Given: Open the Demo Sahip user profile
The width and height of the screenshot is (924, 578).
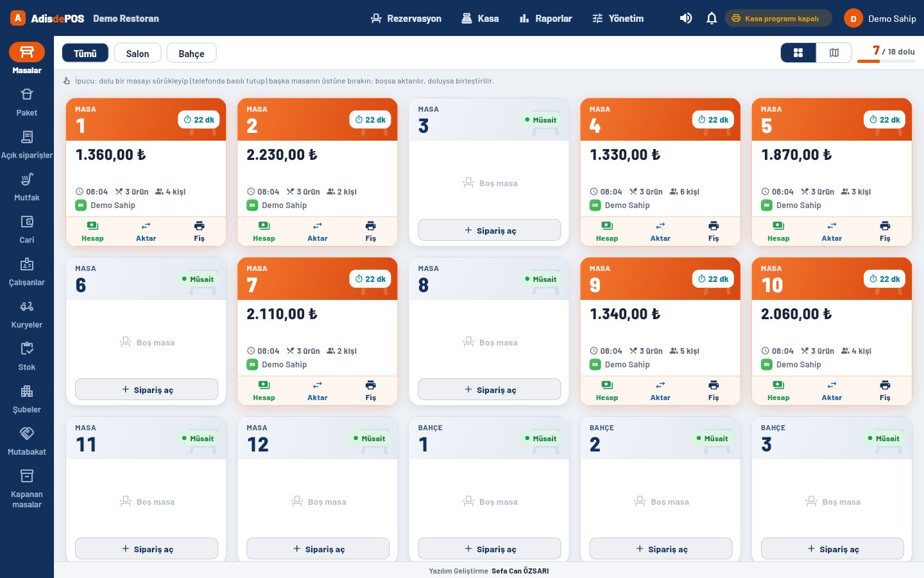Looking at the screenshot, I should 880,19.
